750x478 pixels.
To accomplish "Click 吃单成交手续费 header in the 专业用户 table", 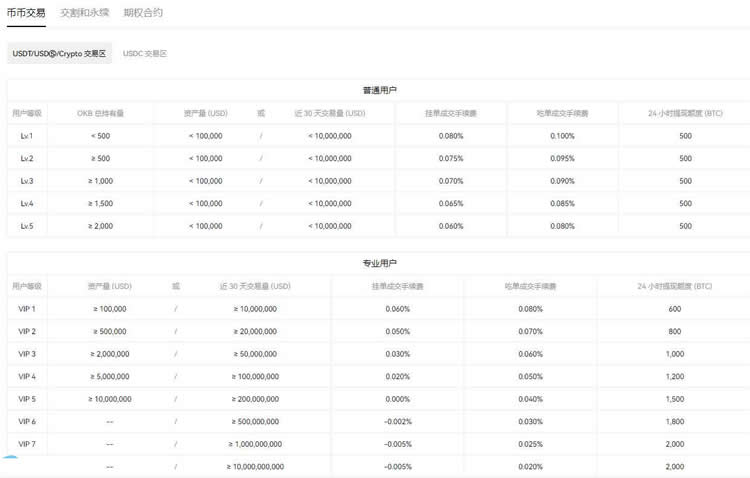I will 531,286.
